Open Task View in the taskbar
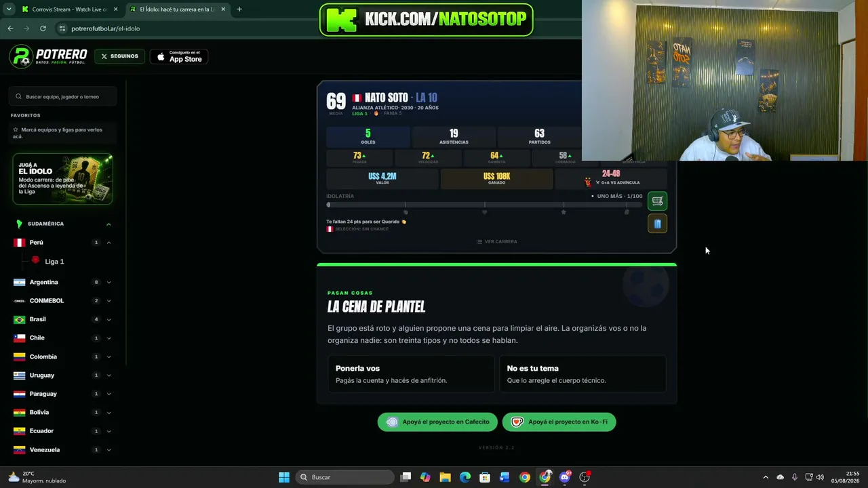The height and width of the screenshot is (488, 868). tap(406, 477)
